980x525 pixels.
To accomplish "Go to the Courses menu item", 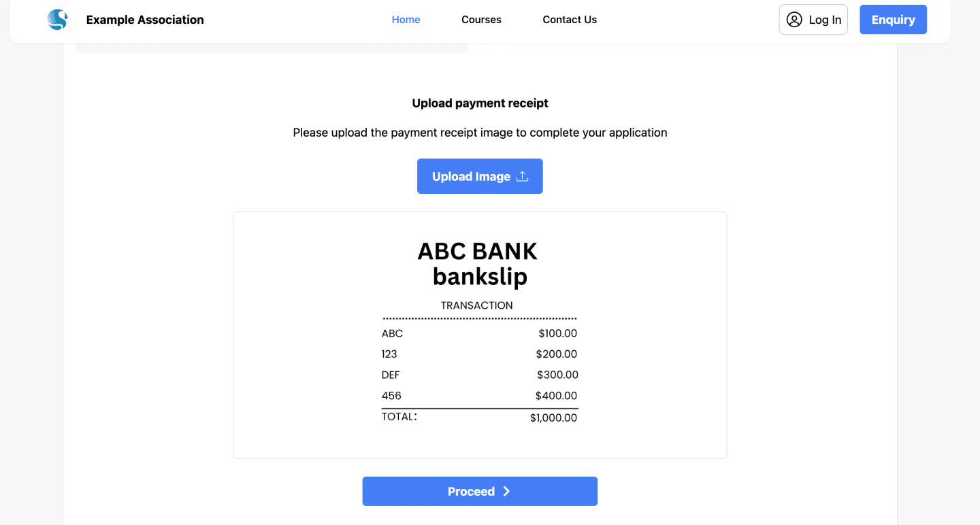I will click(481, 20).
